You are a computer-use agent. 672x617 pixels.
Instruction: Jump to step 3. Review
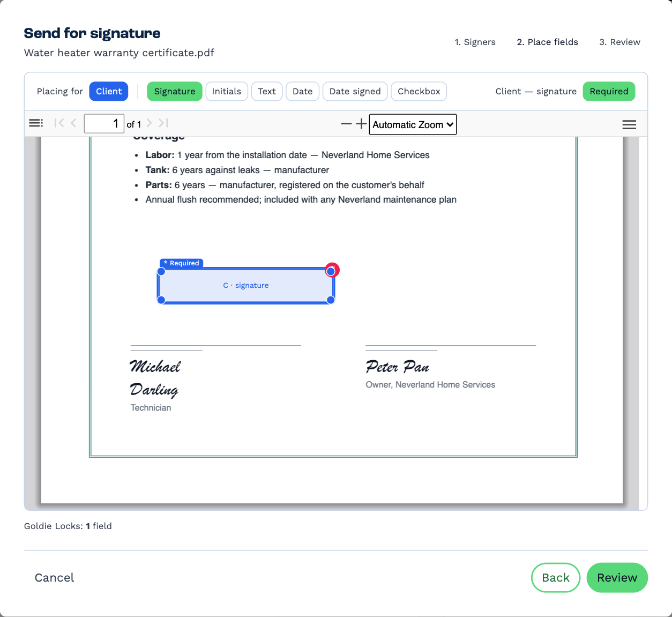tap(620, 42)
